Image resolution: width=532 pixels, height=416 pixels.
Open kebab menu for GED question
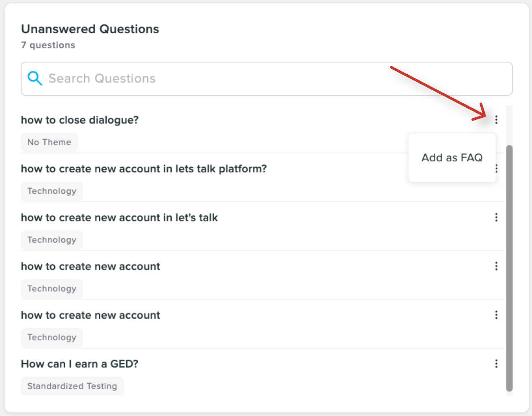coord(496,364)
